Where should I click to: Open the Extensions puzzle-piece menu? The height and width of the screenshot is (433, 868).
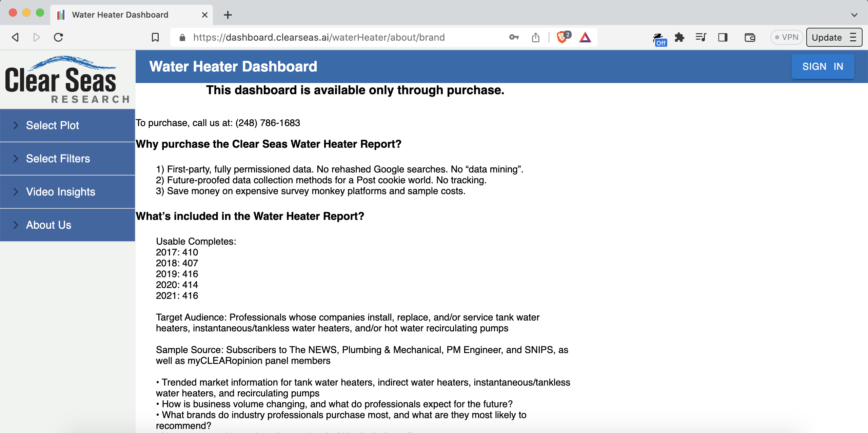point(680,37)
